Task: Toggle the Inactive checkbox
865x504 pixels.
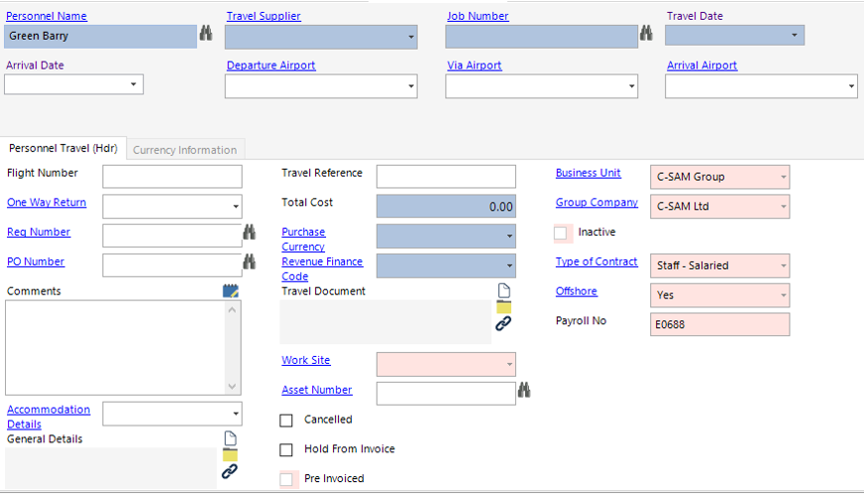Action: point(562,233)
